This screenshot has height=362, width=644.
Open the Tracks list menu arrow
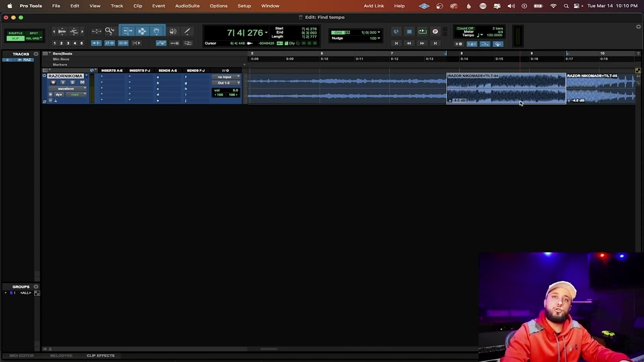[36, 54]
